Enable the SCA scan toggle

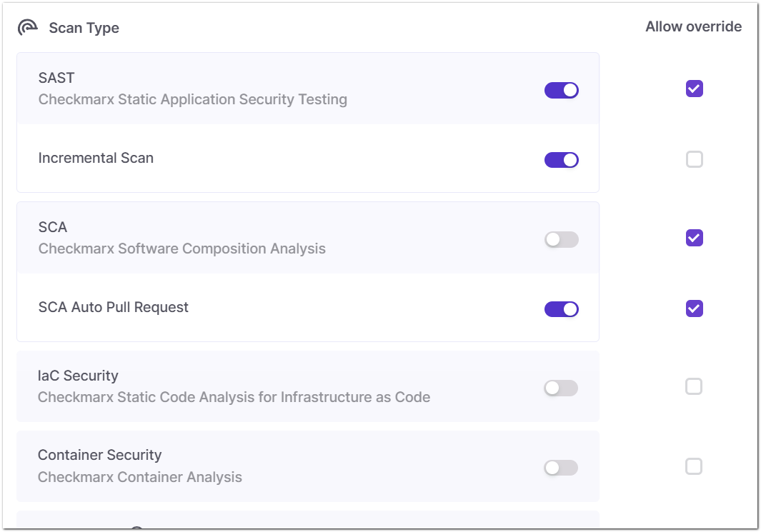point(562,239)
